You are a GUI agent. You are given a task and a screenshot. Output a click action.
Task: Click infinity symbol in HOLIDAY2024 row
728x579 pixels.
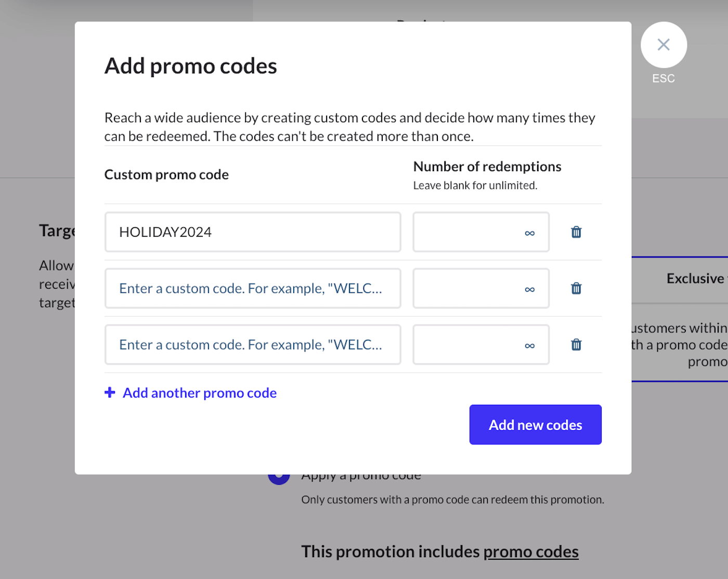529,233
